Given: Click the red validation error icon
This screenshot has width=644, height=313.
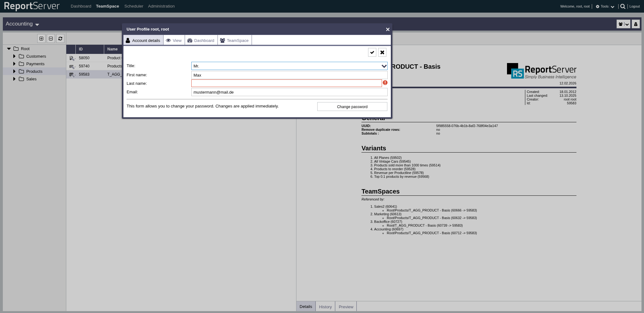Looking at the screenshot, I should tap(385, 83).
